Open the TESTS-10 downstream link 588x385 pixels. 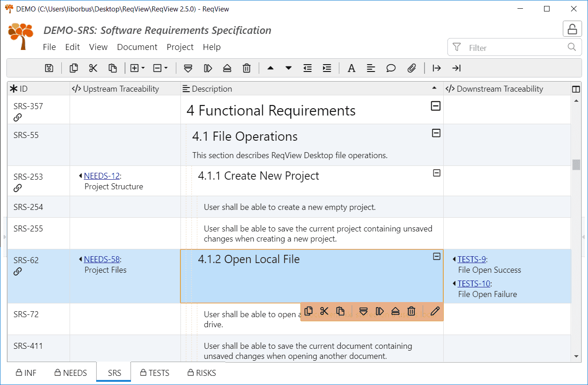tap(474, 284)
